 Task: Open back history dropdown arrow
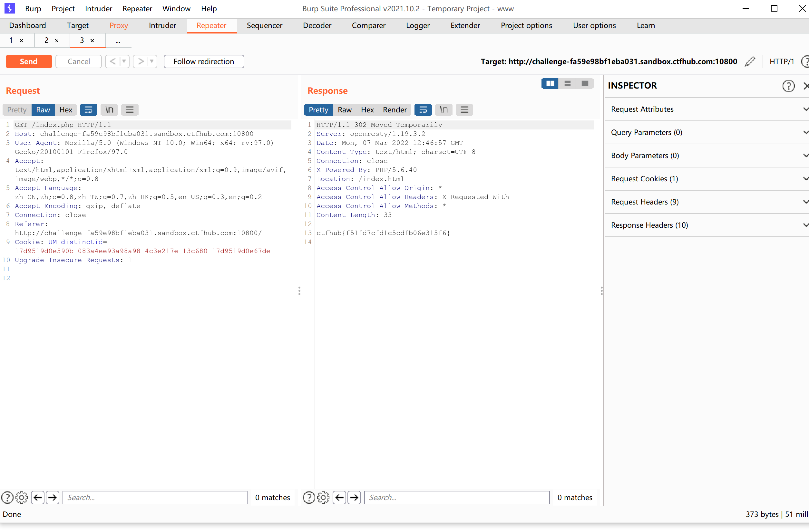[124, 62]
